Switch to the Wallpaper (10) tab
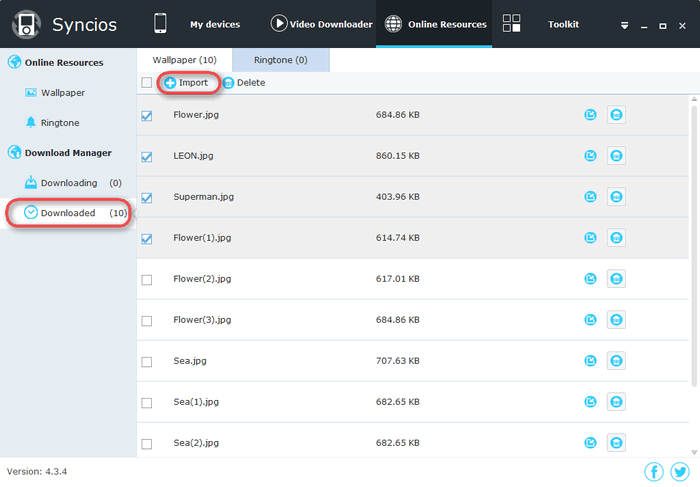700x487 pixels. click(184, 60)
